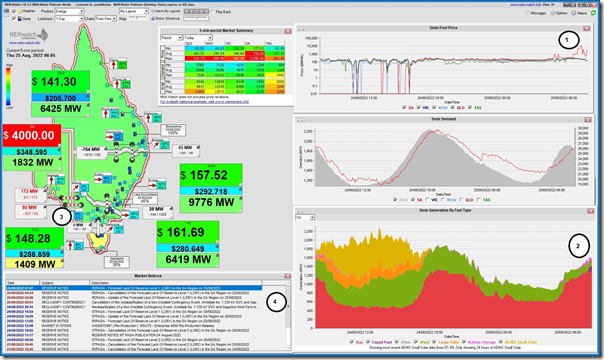Toggle NEM series in Demand chart

click(x=395, y=200)
